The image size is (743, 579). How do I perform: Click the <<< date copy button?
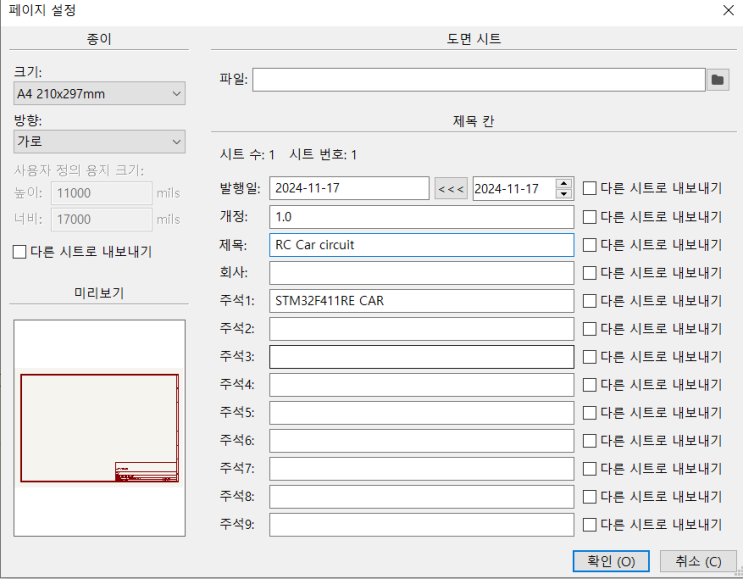(451, 189)
